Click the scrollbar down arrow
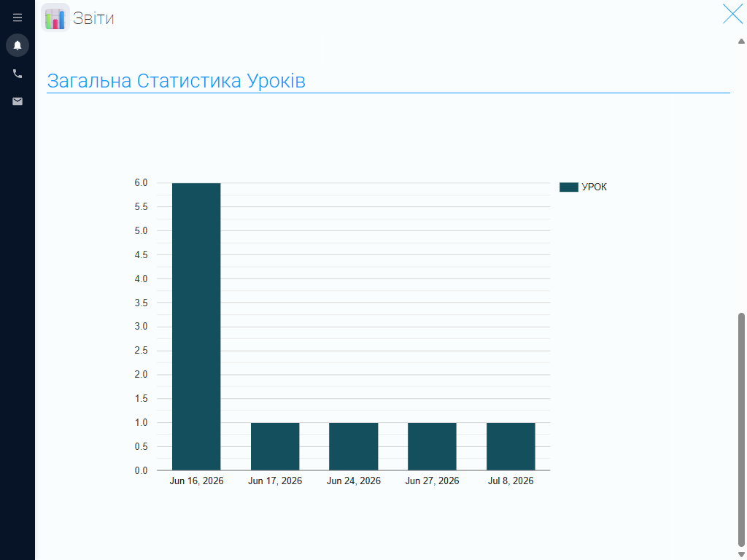Screen dimensions: 747x560 coord(741,554)
